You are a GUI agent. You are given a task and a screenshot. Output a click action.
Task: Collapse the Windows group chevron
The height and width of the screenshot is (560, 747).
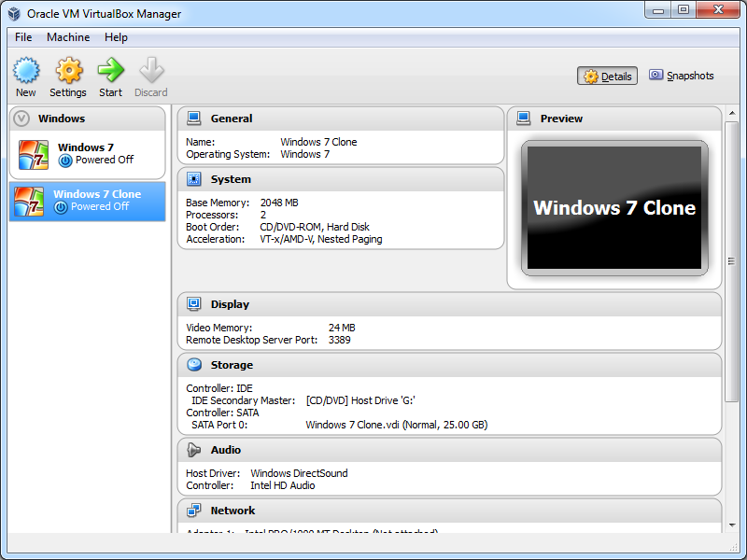(x=21, y=119)
